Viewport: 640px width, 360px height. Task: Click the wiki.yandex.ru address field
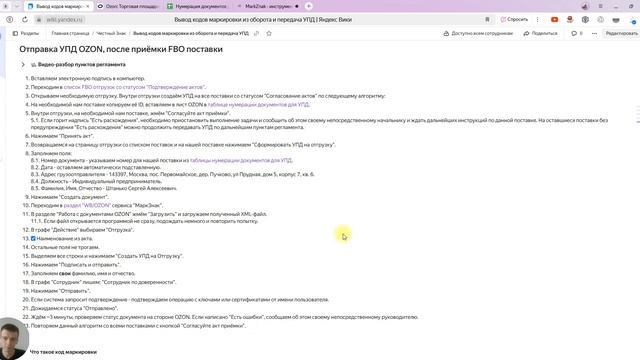65,20
